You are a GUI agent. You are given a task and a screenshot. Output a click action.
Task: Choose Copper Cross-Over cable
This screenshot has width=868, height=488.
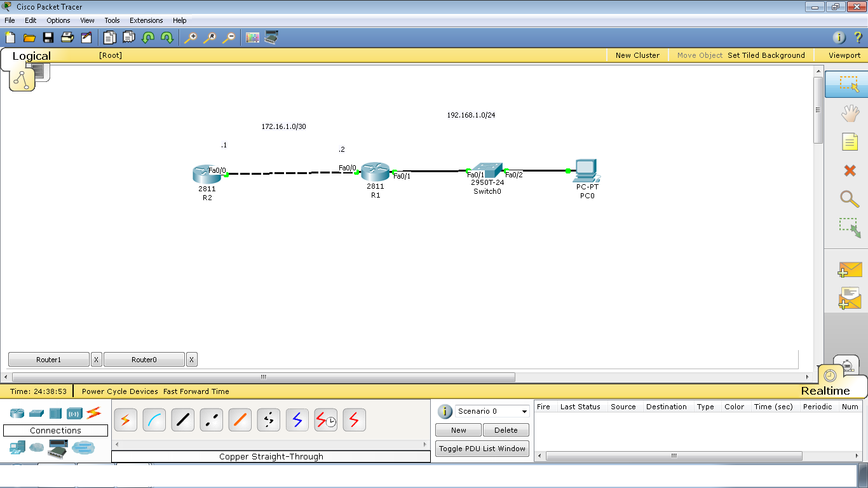coord(212,420)
